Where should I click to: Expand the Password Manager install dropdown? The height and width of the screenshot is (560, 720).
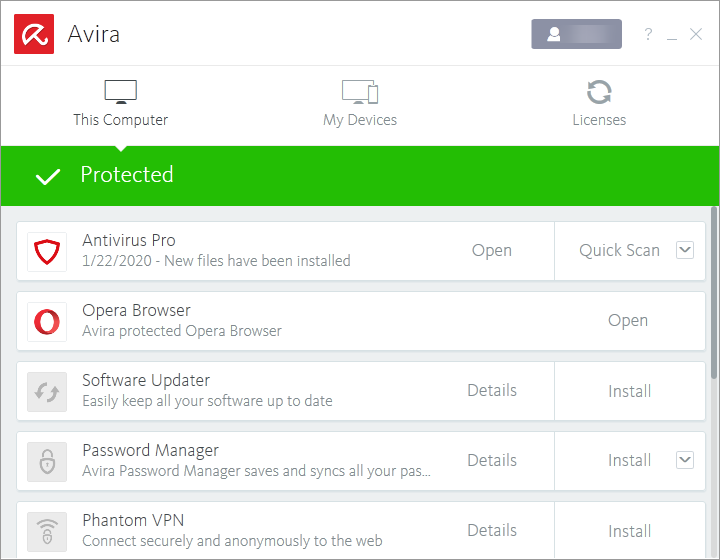point(685,460)
